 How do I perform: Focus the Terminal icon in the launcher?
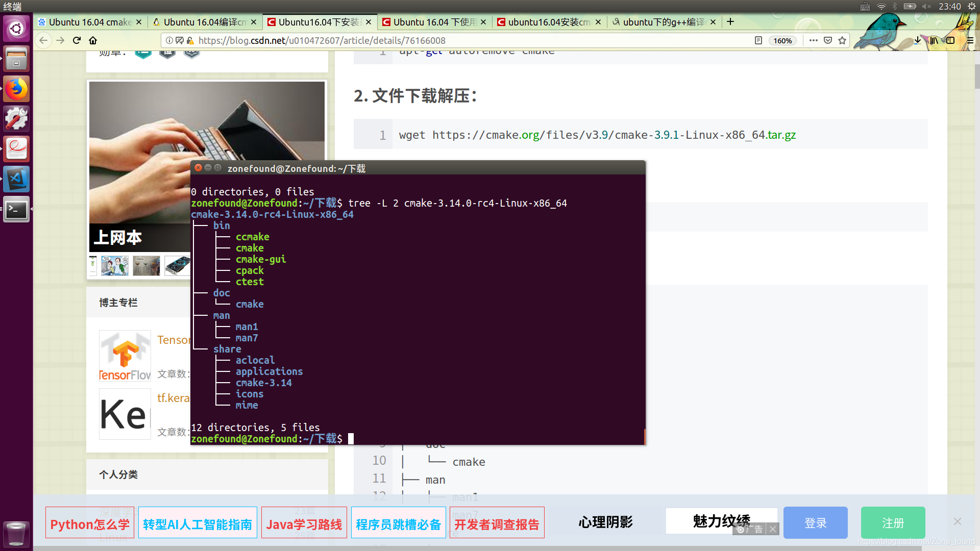pyautogui.click(x=16, y=209)
